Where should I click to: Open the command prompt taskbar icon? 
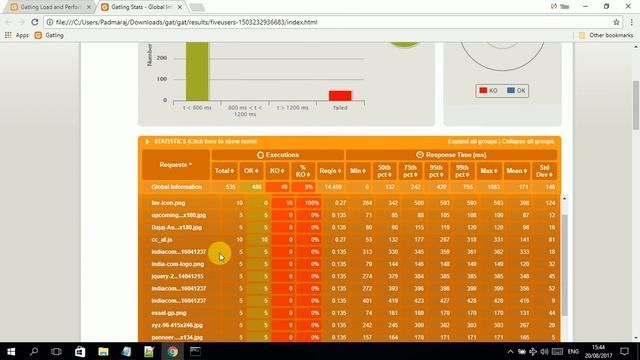coord(195,351)
